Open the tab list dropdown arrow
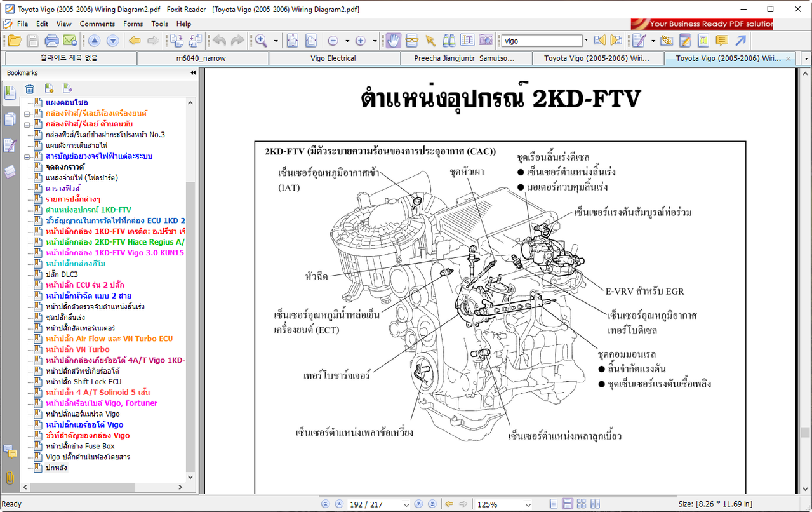 point(806,58)
